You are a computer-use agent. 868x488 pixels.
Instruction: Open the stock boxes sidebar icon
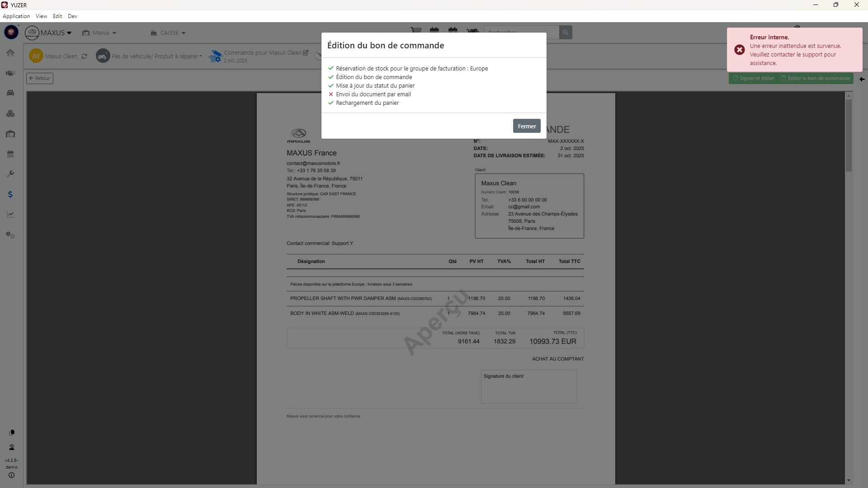point(10,113)
